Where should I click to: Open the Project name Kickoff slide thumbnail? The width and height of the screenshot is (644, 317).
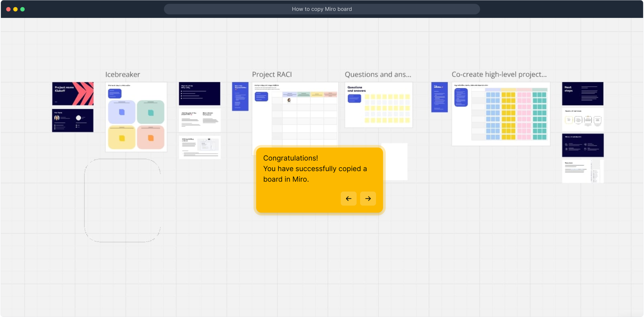click(x=73, y=94)
